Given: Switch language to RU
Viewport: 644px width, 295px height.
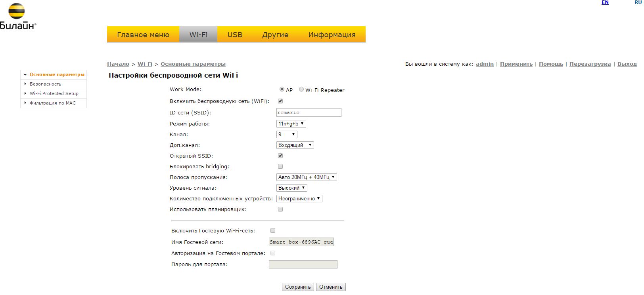Looking at the screenshot, I should coord(638,2).
